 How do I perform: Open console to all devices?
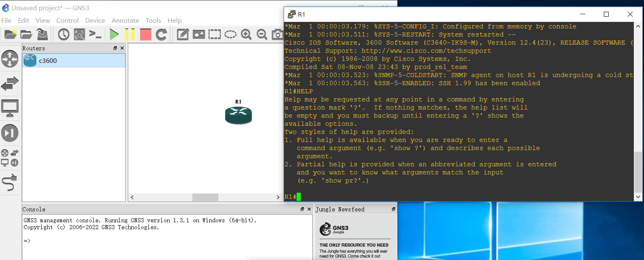(x=95, y=34)
